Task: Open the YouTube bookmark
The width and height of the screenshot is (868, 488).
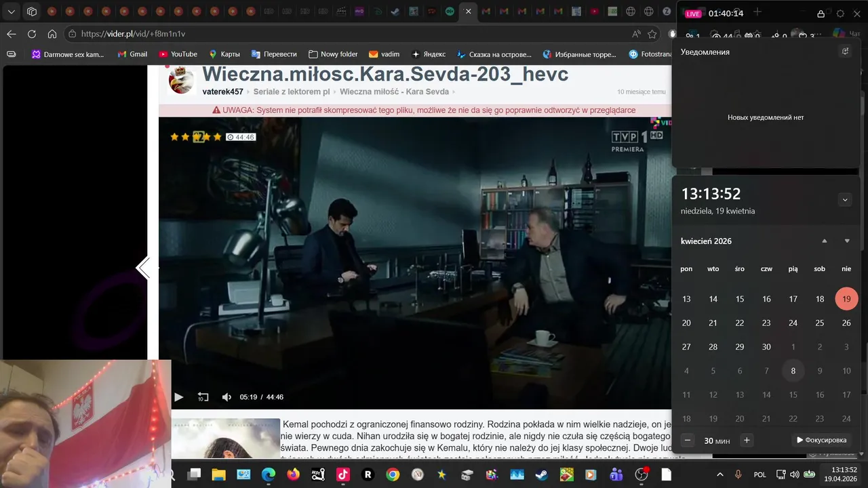Action: pyautogui.click(x=178, y=54)
